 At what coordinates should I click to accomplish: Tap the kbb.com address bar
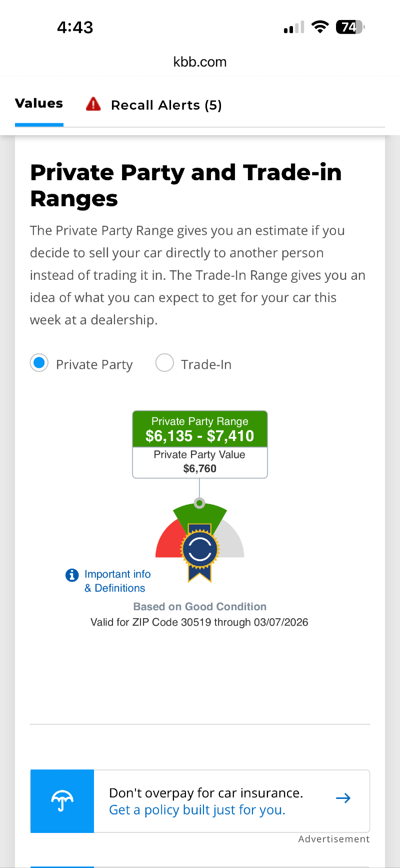pyautogui.click(x=200, y=62)
